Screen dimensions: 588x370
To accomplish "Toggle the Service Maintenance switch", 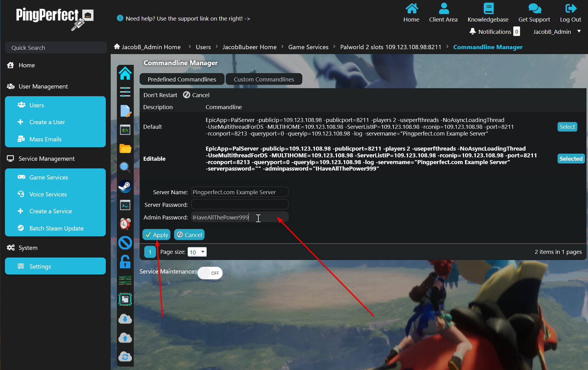I will (x=210, y=273).
